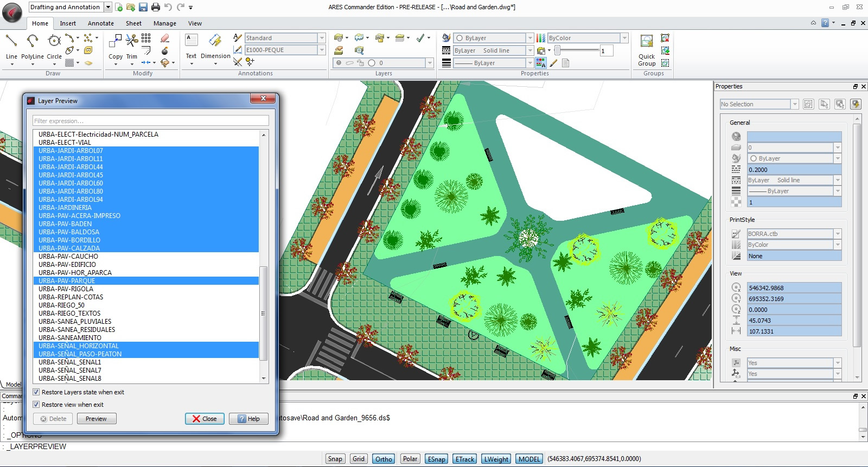Open the Manage ribbon tab

pyautogui.click(x=164, y=23)
